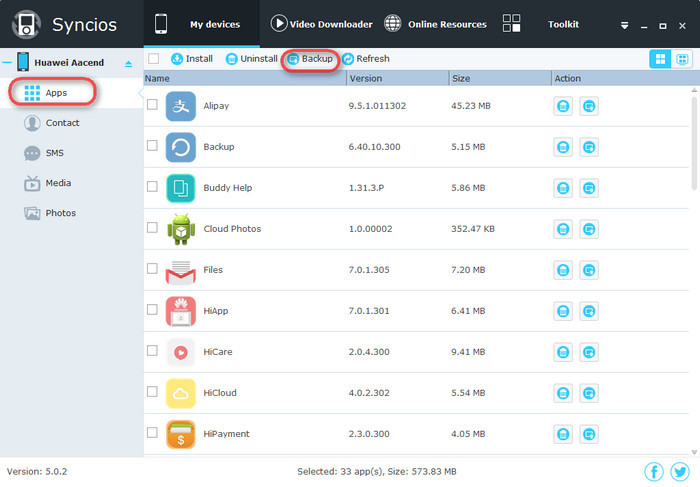Click HiApp row backup icon
The image size is (700, 487).
point(589,311)
